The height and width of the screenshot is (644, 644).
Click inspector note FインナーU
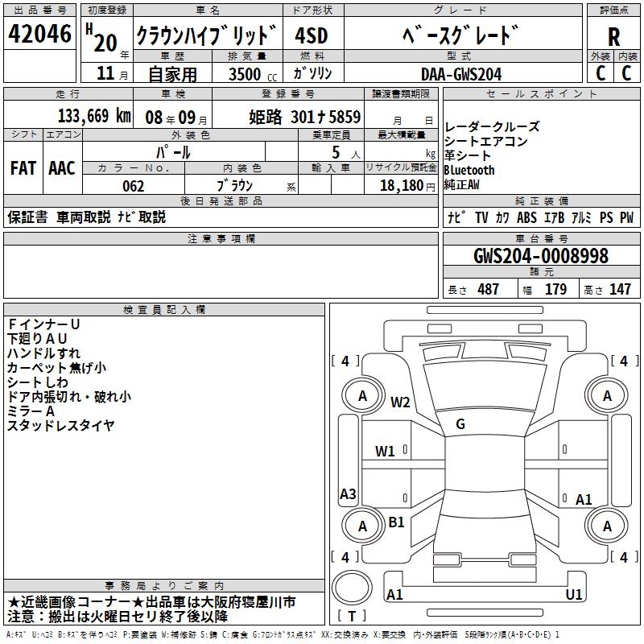[43, 324]
